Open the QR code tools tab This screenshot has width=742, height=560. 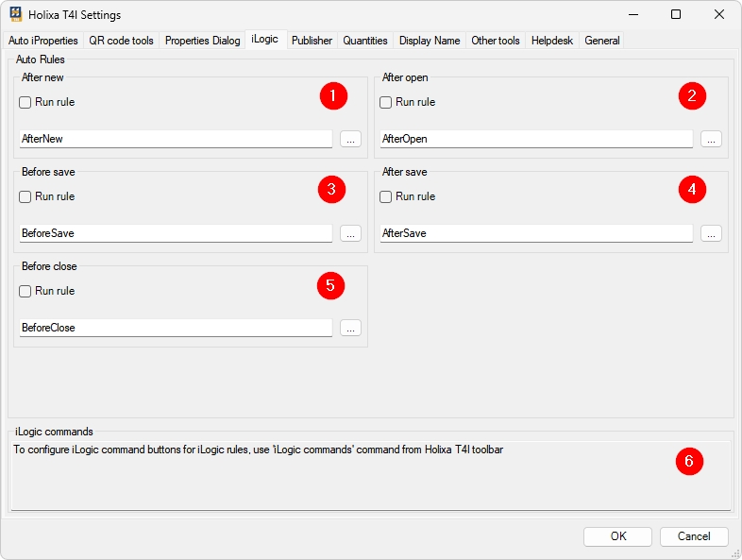(x=121, y=41)
